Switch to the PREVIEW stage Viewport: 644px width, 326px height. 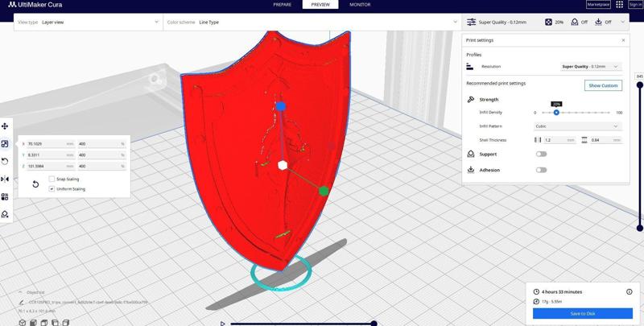(x=320, y=5)
